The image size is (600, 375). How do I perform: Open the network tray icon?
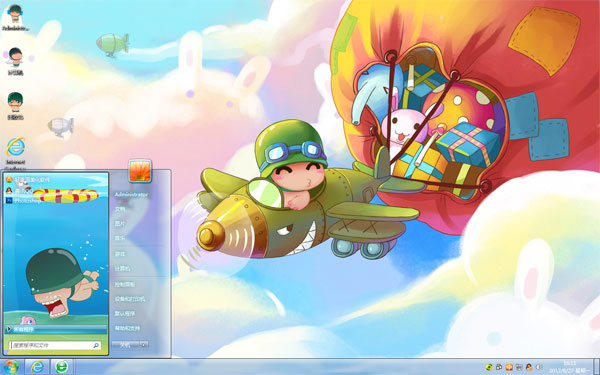click(519, 367)
